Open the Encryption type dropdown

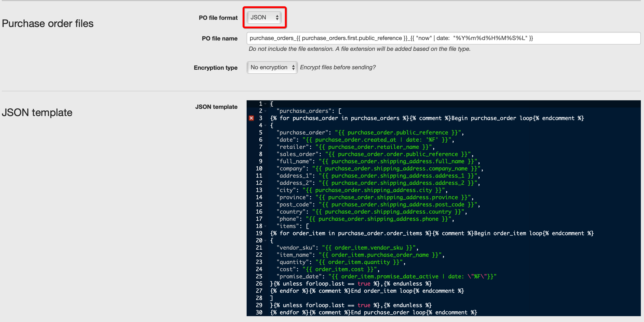[x=272, y=67]
